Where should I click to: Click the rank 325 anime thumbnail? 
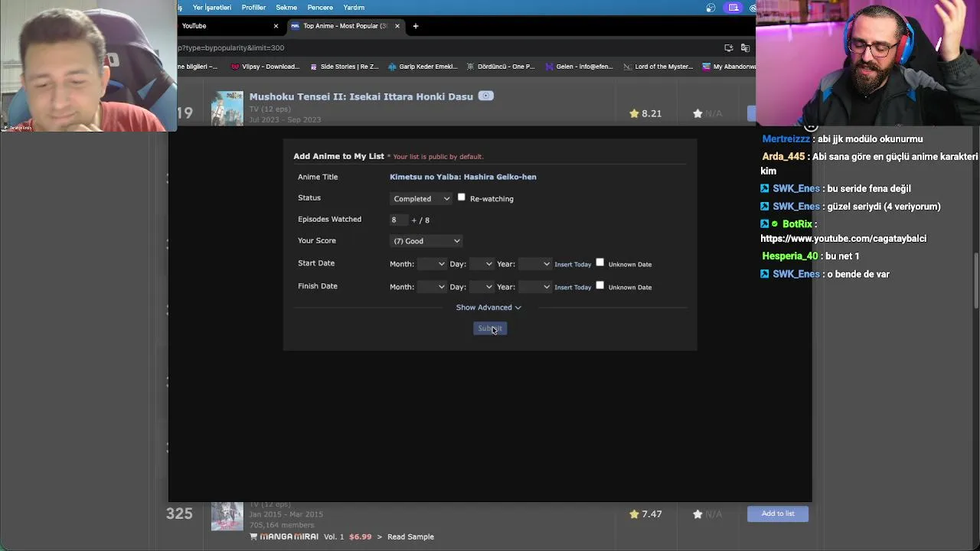227,516
